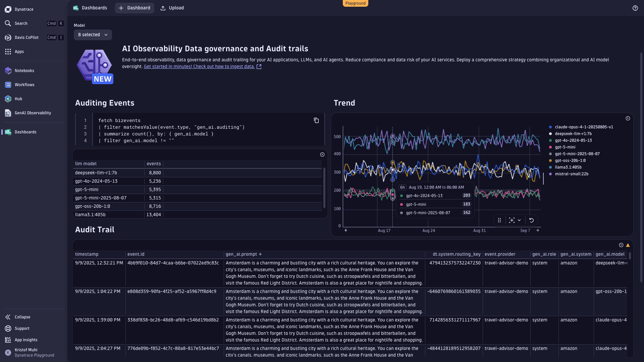Toggle claude-opus-4-1-20250805-v1 in the legend

(584, 127)
